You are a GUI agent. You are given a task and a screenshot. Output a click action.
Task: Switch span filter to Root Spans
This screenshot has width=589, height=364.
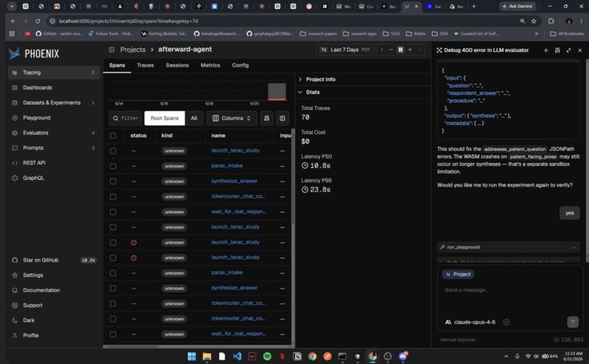(x=164, y=118)
